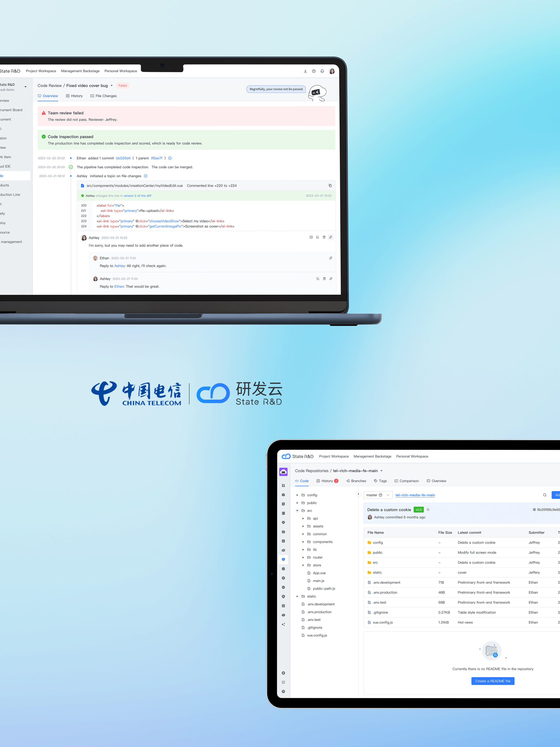Screen dimensions: 560x747
Task: Edit Ashley's 10:22 comment via pencil icon
Action: click(x=318, y=237)
